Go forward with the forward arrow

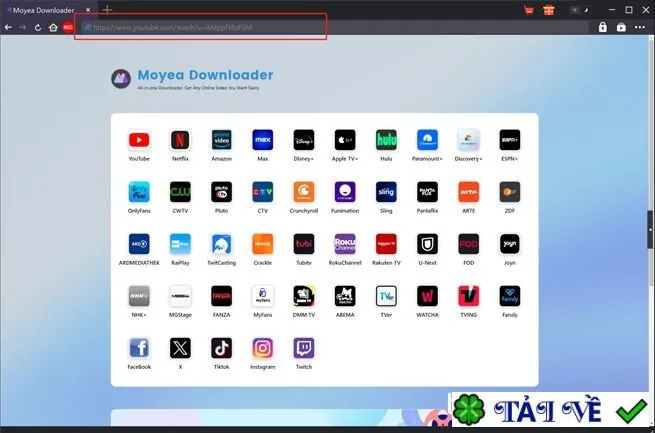pos(23,28)
